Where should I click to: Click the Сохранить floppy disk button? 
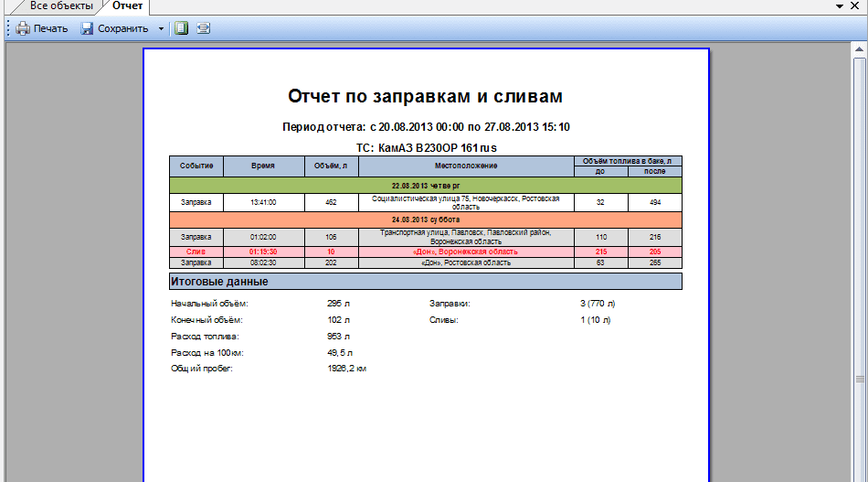pyautogui.click(x=114, y=28)
